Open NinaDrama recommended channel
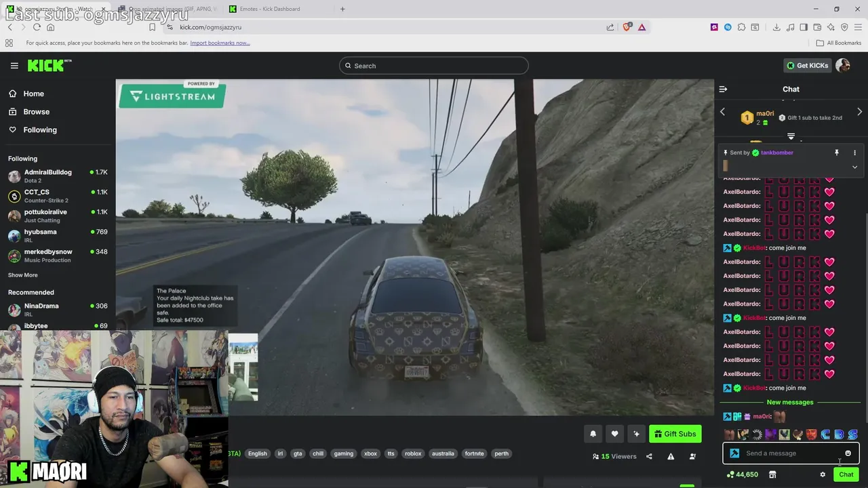 click(58, 310)
